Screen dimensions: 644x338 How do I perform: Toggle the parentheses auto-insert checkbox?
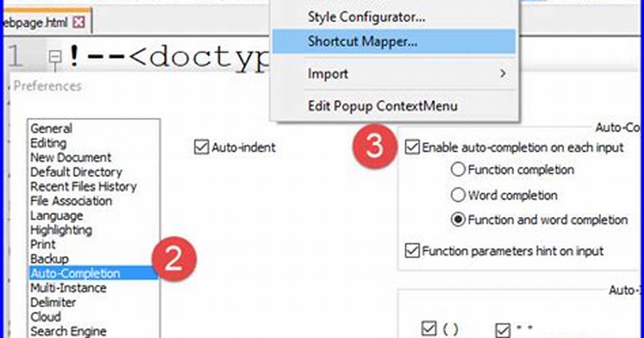(x=429, y=329)
